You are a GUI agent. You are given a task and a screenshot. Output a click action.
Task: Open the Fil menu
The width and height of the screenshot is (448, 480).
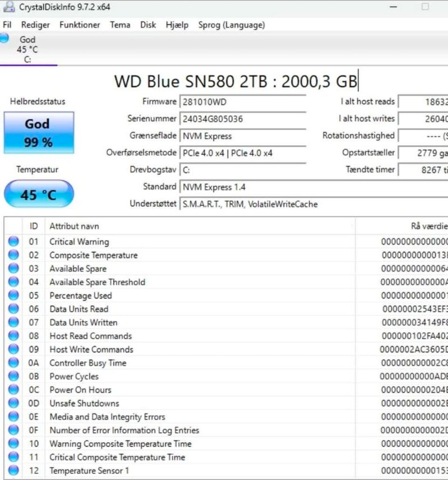(x=7, y=25)
